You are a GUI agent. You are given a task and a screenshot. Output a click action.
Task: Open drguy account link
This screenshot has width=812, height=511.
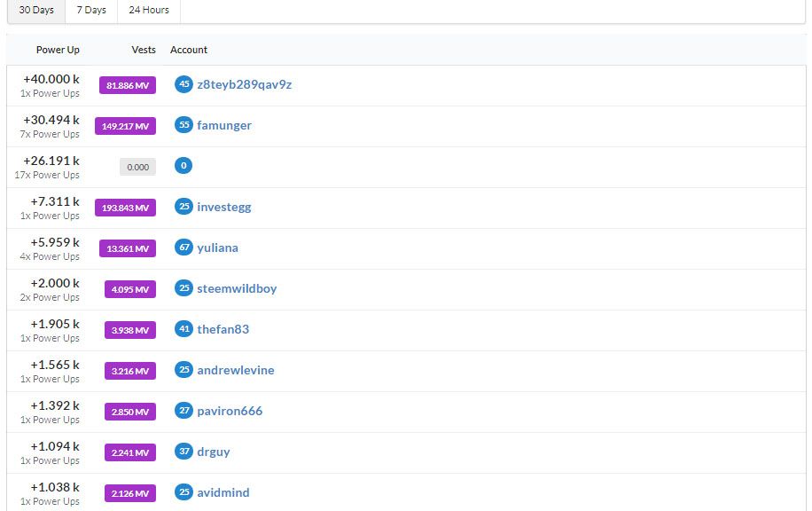(x=214, y=452)
